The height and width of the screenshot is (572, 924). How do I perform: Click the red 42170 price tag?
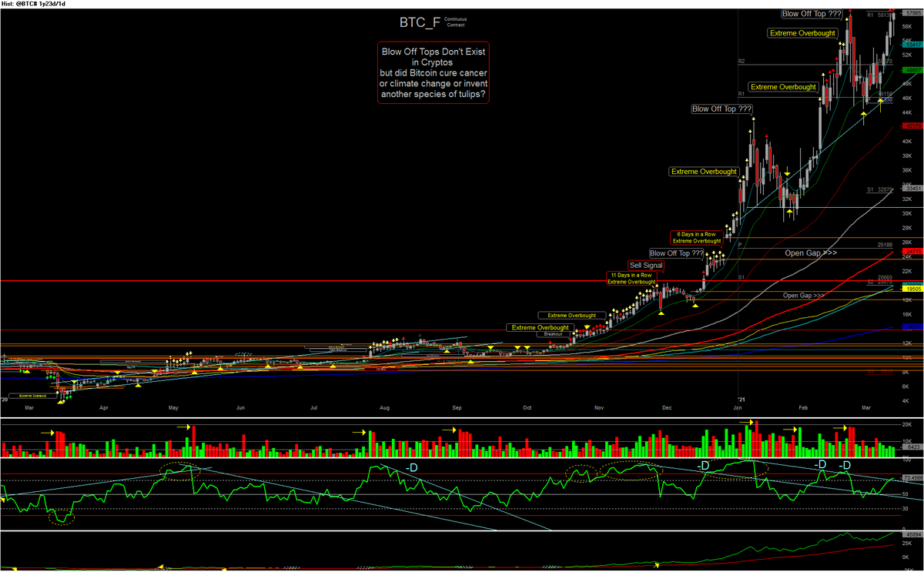click(x=914, y=125)
